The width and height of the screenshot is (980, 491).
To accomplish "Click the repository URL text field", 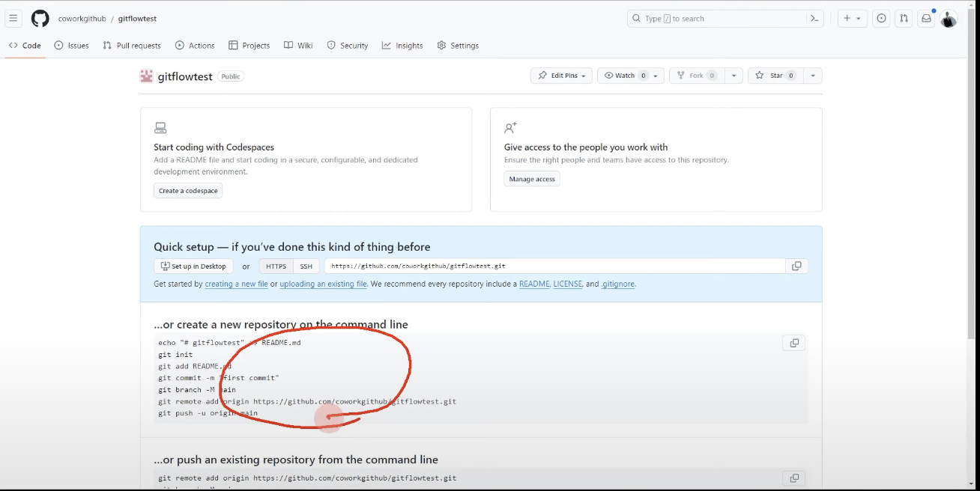I will click(x=554, y=266).
